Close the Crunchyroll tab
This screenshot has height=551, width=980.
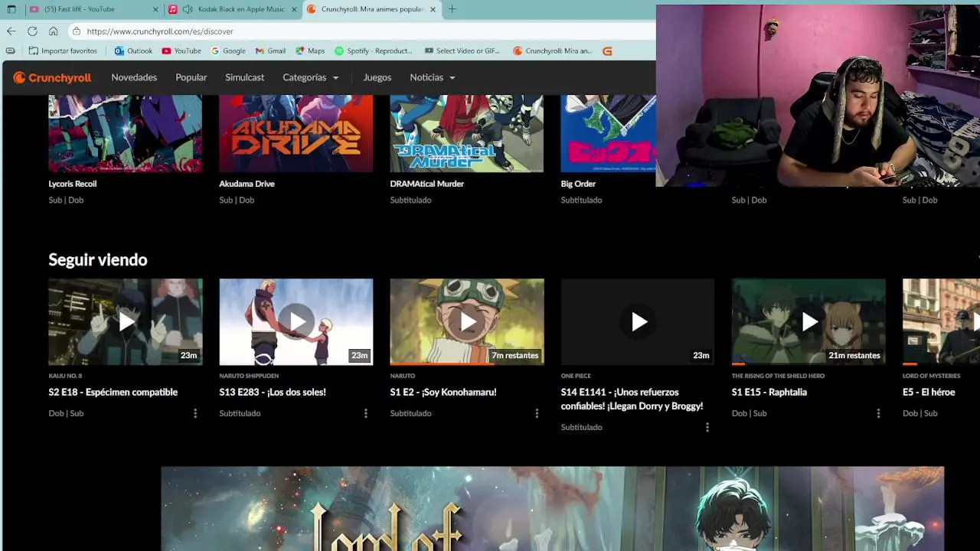433,9
